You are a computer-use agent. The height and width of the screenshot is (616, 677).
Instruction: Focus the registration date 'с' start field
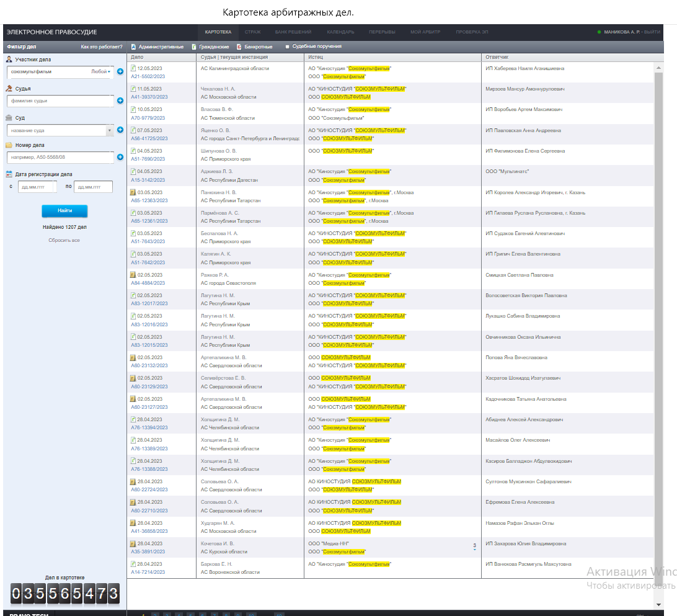[x=37, y=187]
